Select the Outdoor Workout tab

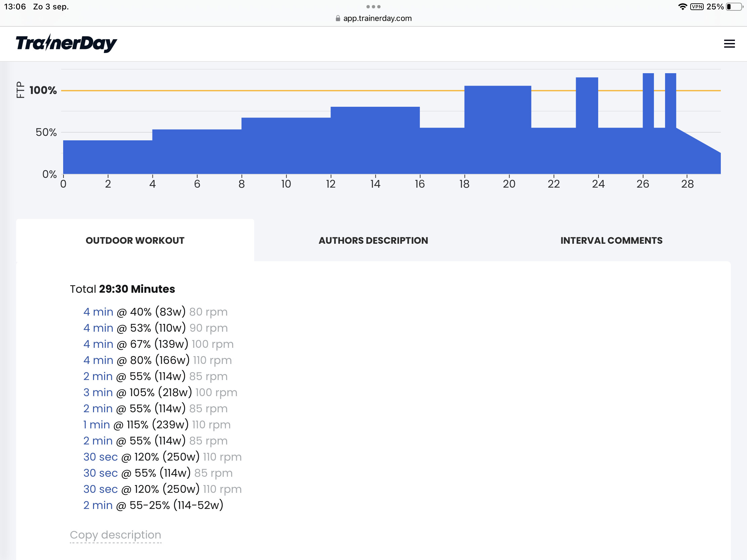135,240
